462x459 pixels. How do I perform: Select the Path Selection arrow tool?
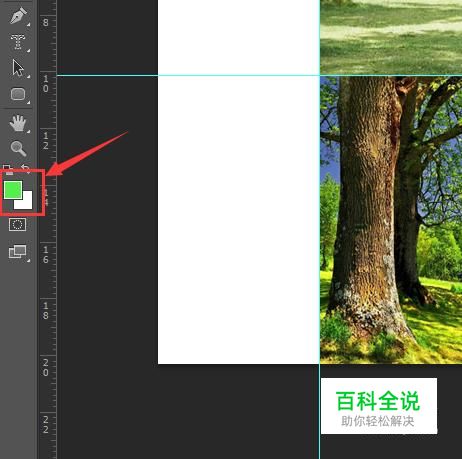18,68
